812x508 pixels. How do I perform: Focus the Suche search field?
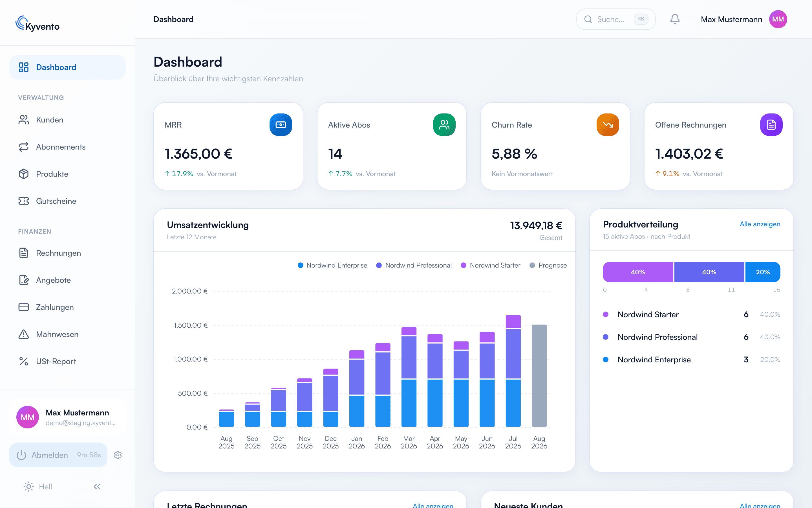[616, 19]
